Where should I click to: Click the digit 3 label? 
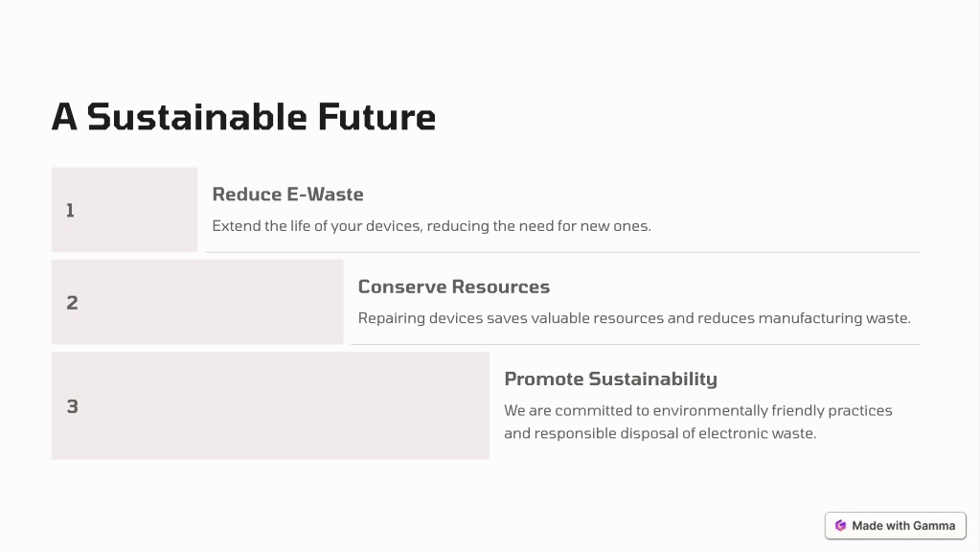73,407
